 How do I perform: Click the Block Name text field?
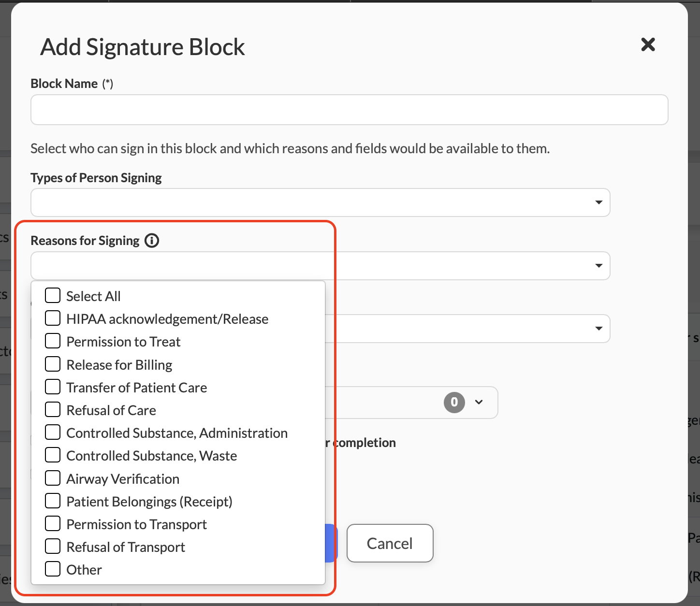[x=349, y=110]
